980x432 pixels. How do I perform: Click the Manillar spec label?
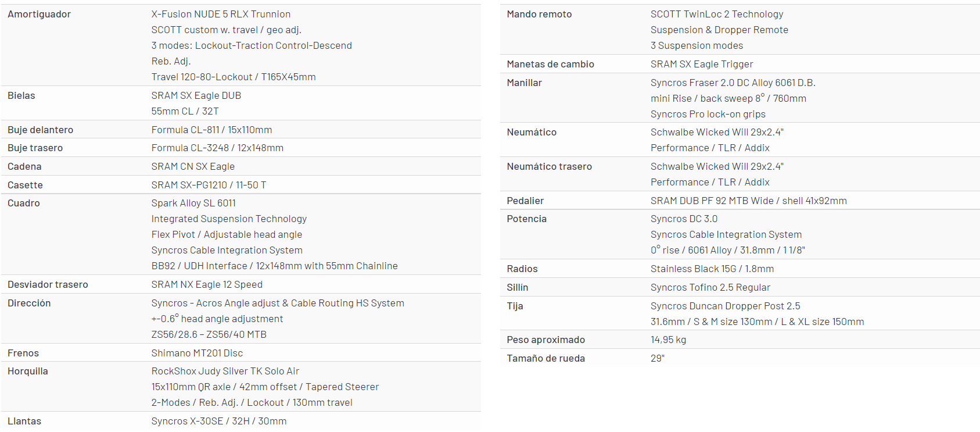tap(524, 83)
